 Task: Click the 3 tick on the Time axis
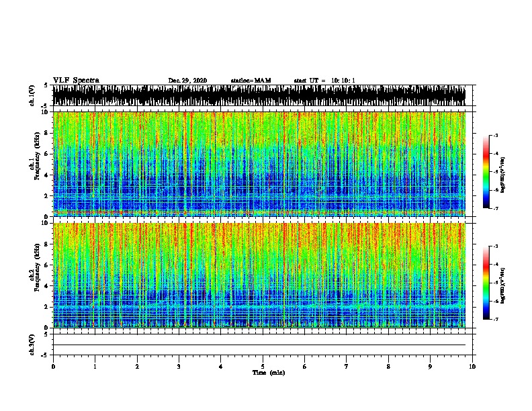coord(179,367)
